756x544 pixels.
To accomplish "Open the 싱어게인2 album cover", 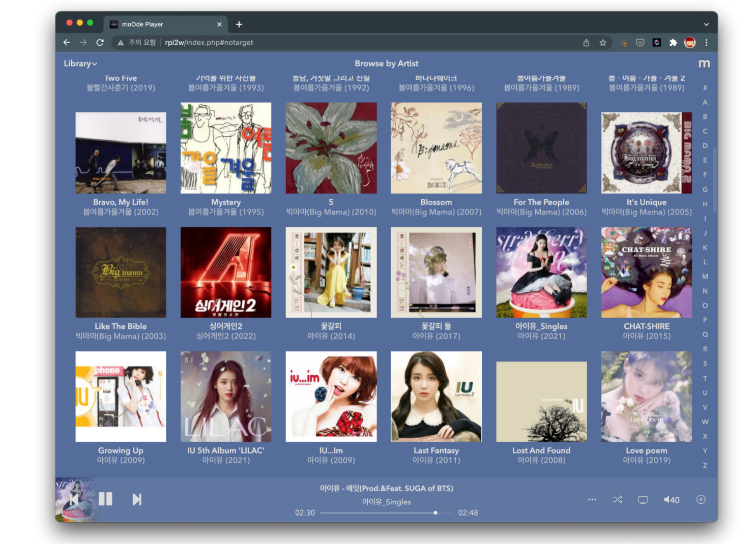I will (x=226, y=273).
